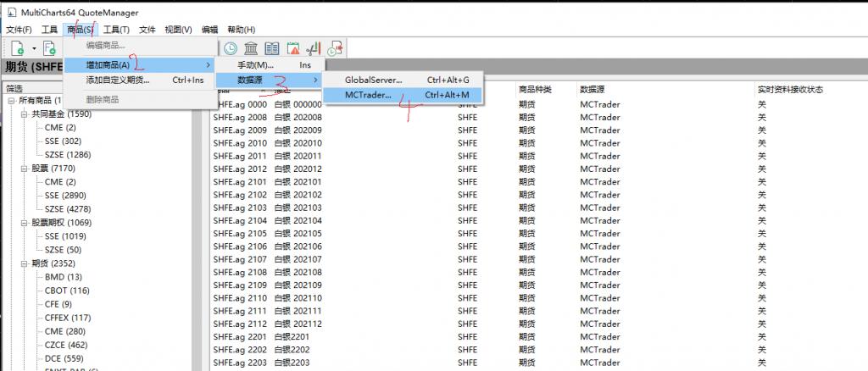
Task: Select row SHFE.ag 2105
Action: click(538, 233)
